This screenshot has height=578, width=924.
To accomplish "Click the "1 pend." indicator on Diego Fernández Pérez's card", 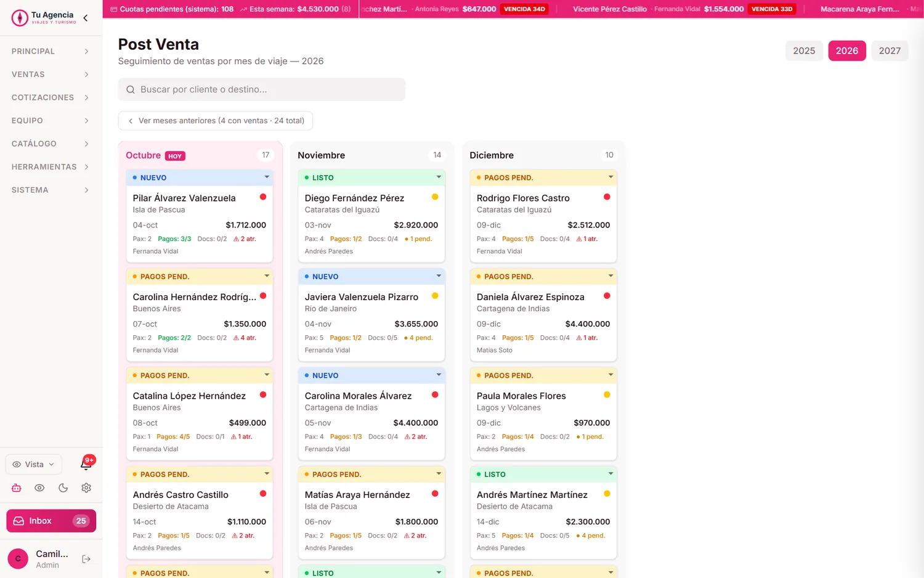I will point(418,239).
